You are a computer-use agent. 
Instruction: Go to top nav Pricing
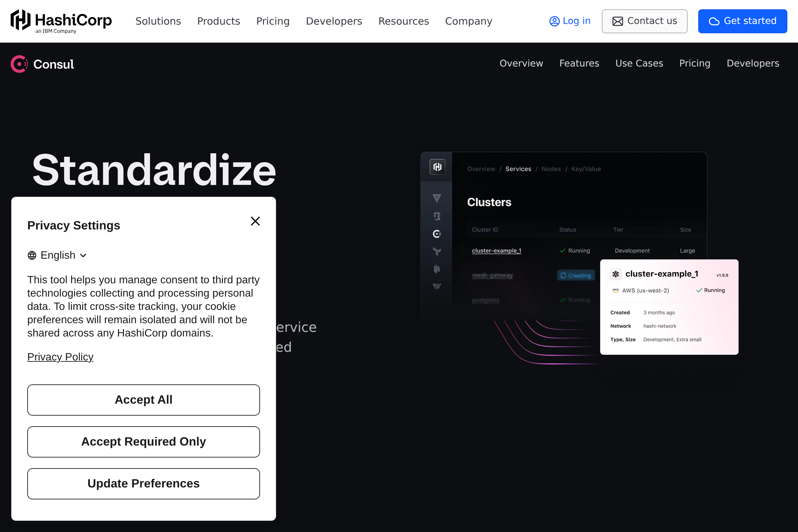tap(273, 21)
